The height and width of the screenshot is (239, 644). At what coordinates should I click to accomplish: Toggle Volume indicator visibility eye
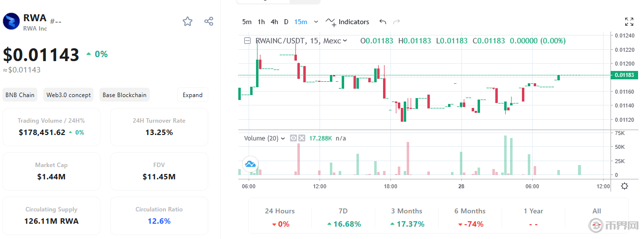[293, 138]
